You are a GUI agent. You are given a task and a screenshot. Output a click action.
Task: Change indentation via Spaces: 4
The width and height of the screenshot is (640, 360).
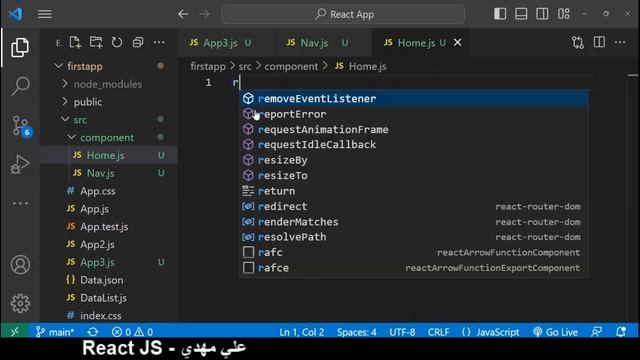coord(356,332)
